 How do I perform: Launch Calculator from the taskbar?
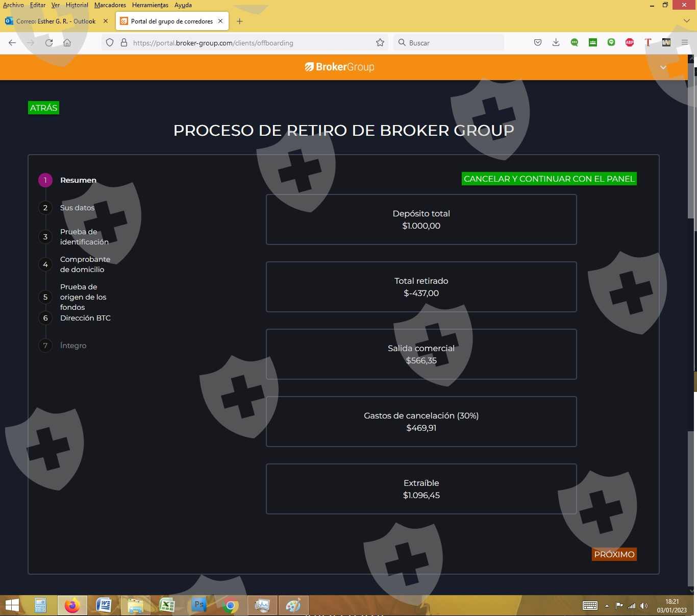point(41,606)
